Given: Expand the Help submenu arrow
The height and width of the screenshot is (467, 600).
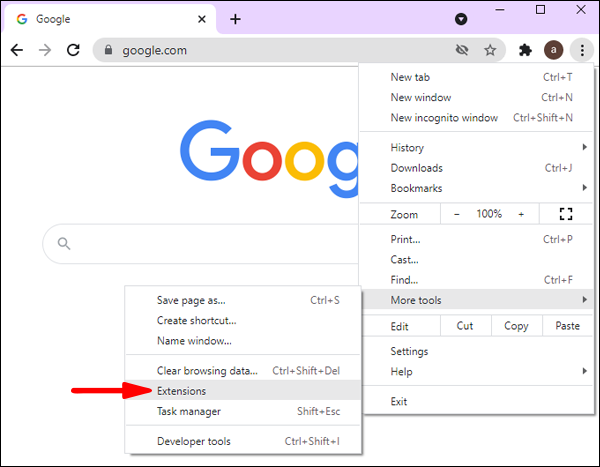Looking at the screenshot, I should point(584,371).
